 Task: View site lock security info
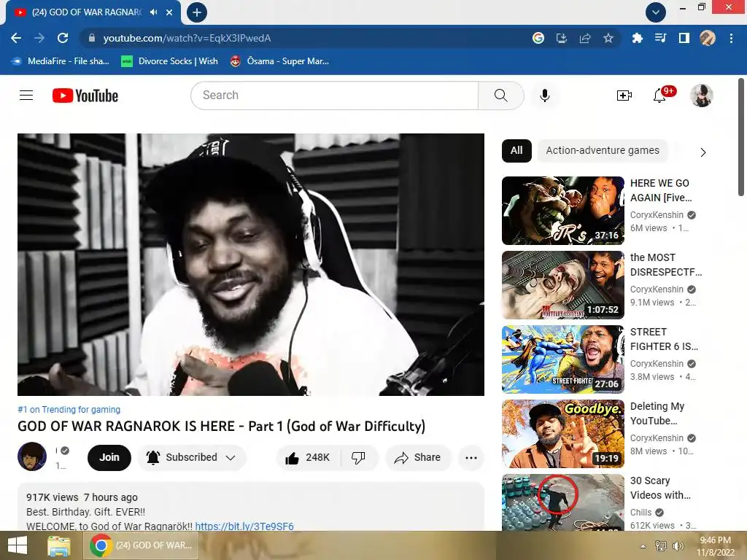(x=92, y=38)
